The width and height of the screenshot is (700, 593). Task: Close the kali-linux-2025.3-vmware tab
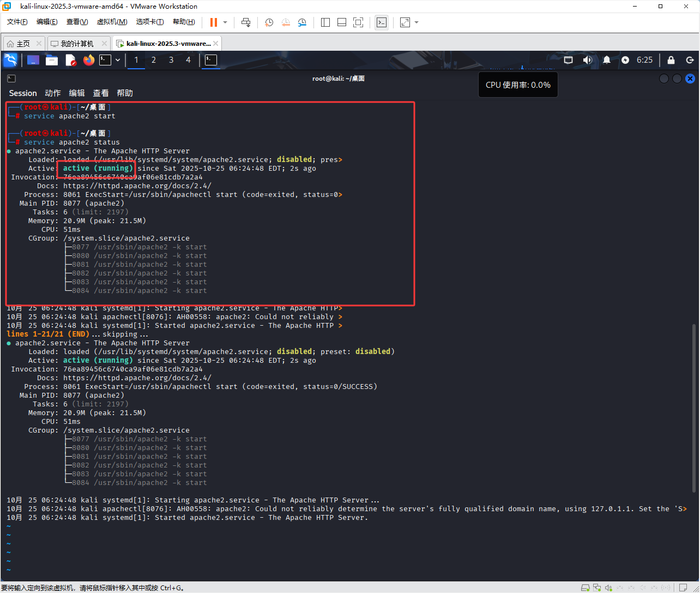pos(216,44)
